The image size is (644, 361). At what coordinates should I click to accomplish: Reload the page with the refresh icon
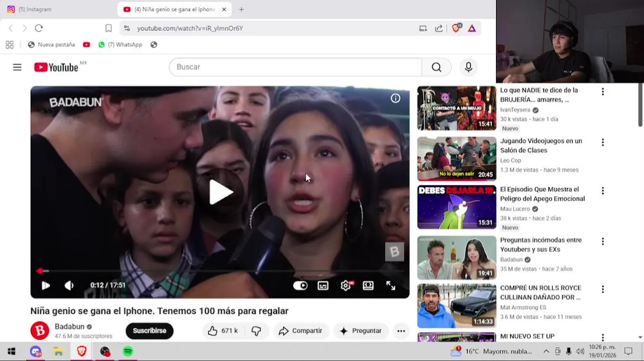pyautogui.click(x=39, y=28)
